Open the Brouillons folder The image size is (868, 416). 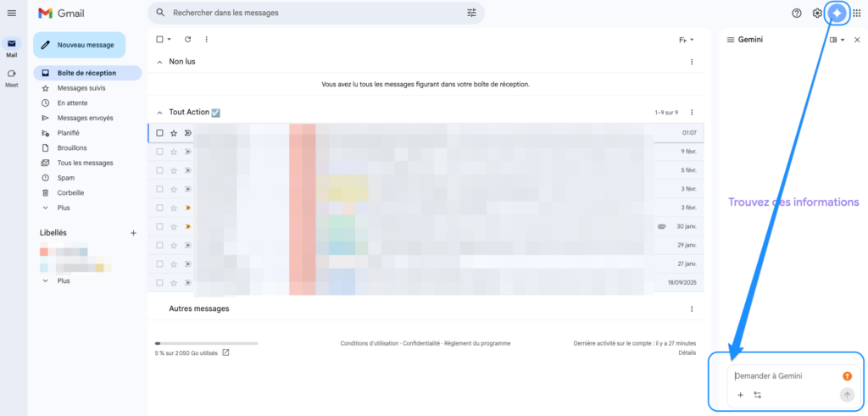tap(72, 147)
